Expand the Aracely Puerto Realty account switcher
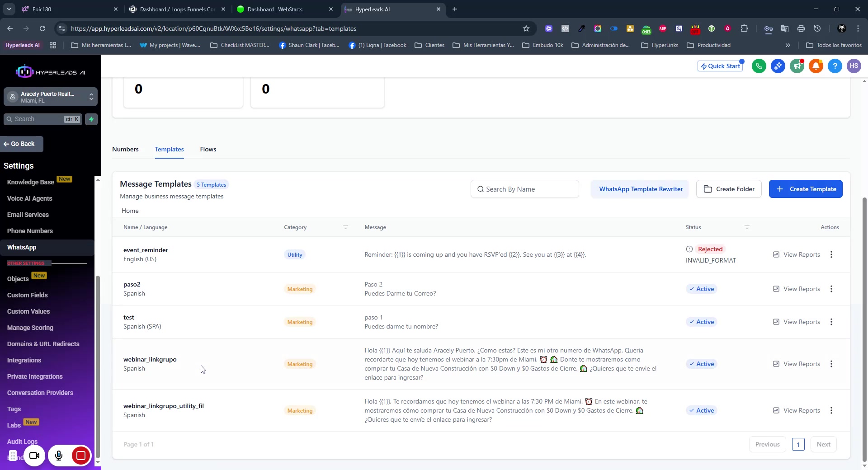868x470 pixels. 51,97
